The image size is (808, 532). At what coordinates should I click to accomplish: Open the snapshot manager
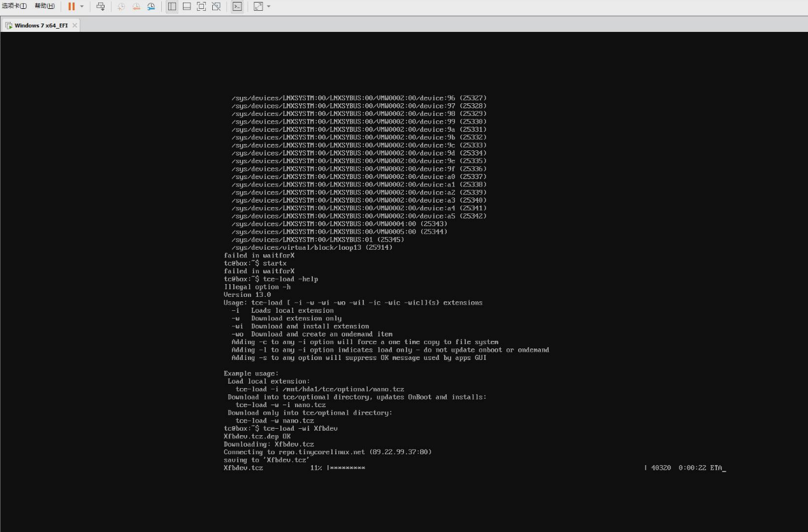pyautogui.click(x=151, y=6)
